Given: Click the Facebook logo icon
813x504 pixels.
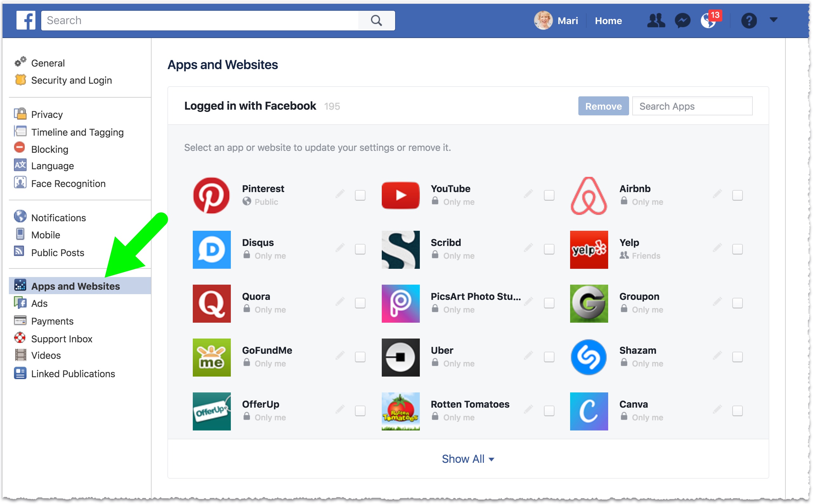Looking at the screenshot, I should coord(26,20).
